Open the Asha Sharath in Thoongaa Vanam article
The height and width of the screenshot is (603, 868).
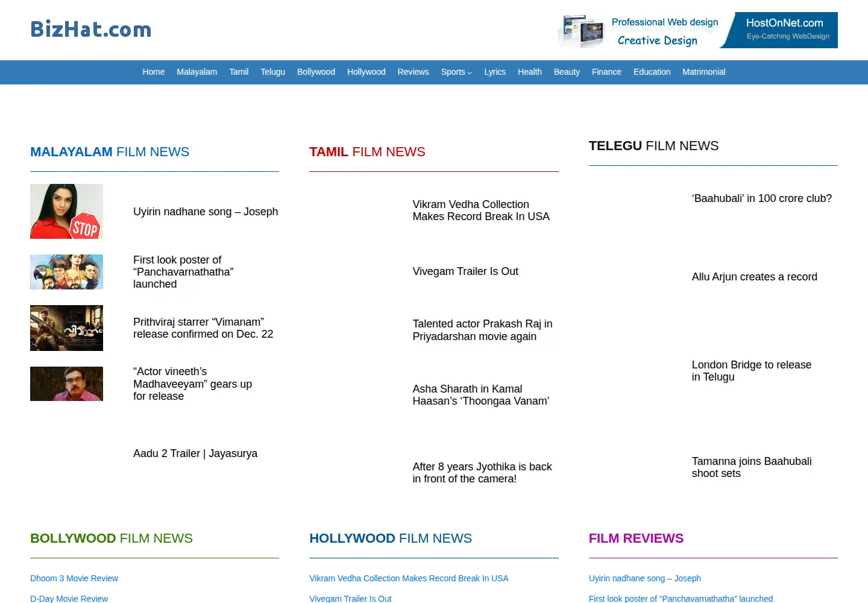(x=481, y=395)
